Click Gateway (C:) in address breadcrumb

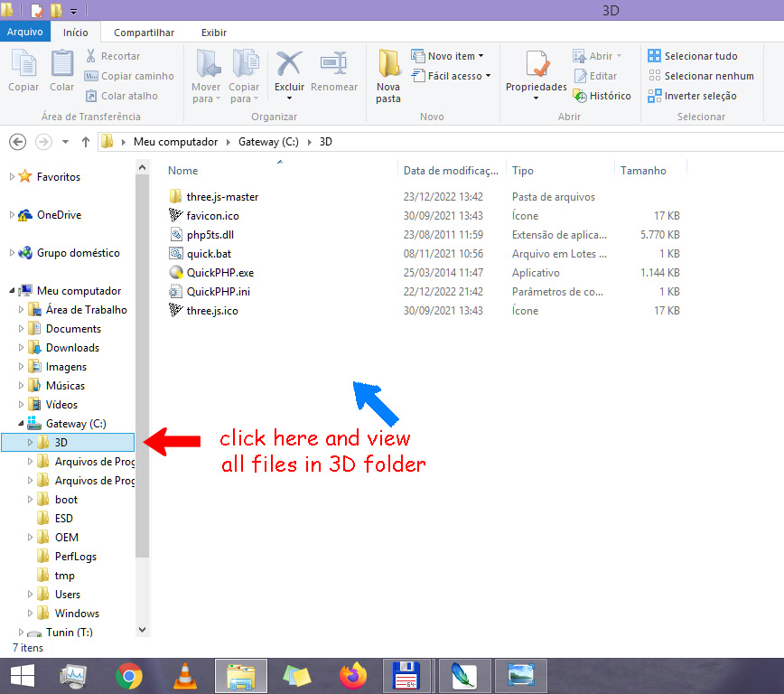pyautogui.click(x=269, y=142)
